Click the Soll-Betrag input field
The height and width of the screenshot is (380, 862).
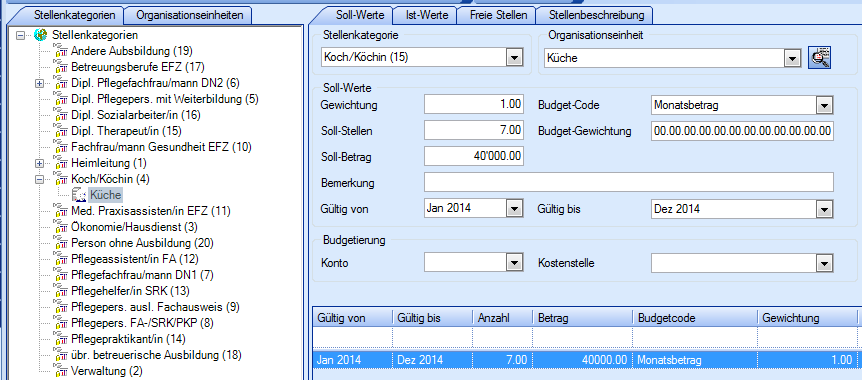[474, 157]
